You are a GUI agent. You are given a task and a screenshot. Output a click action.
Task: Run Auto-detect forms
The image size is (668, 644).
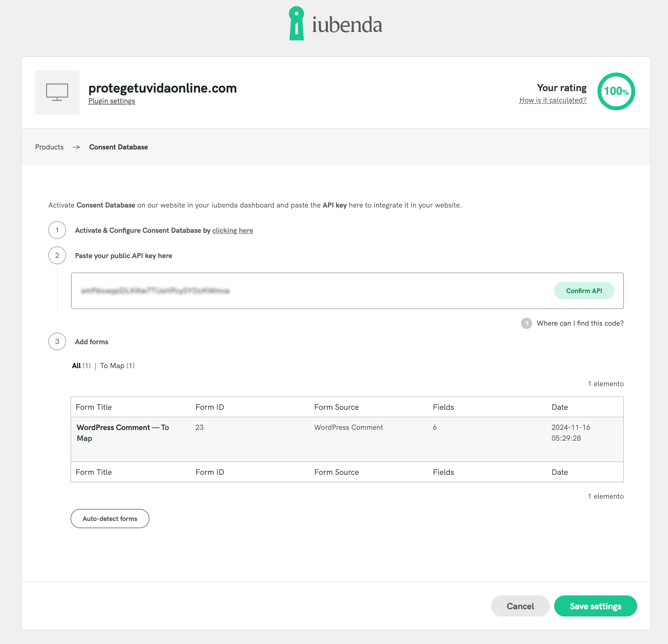[x=110, y=518]
